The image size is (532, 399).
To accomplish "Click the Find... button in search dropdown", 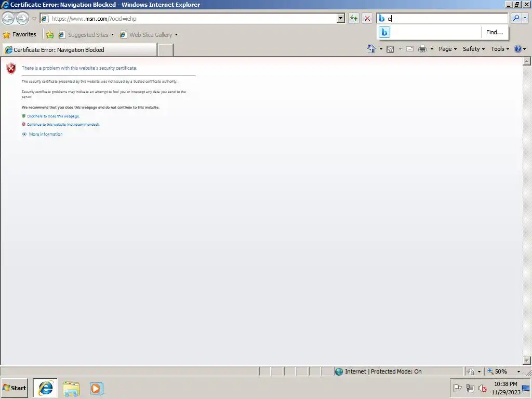I will coord(495,32).
